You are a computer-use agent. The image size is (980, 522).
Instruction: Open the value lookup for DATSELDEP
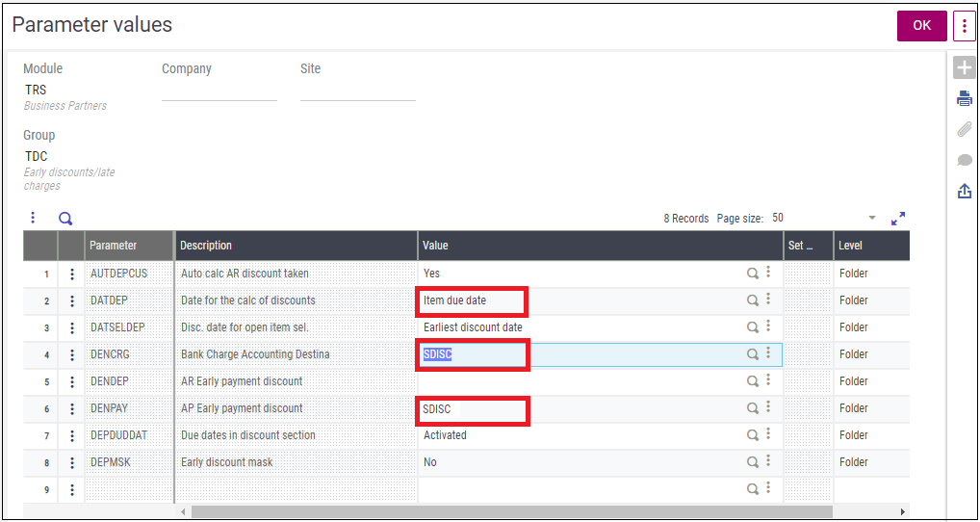753,326
